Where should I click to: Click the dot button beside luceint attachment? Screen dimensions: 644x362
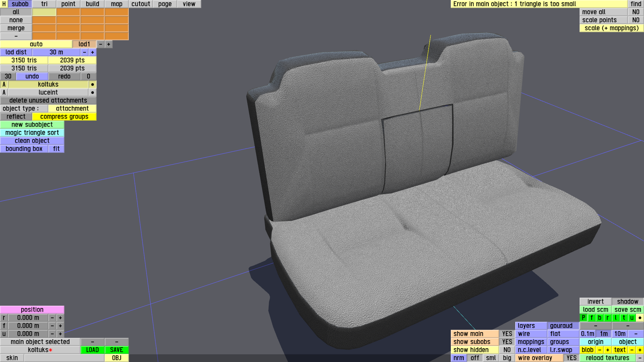[93, 93]
